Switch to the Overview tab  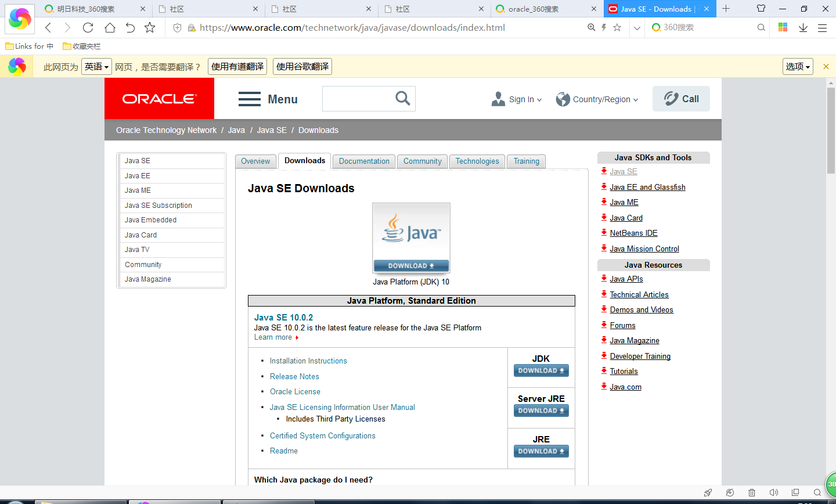[255, 161]
